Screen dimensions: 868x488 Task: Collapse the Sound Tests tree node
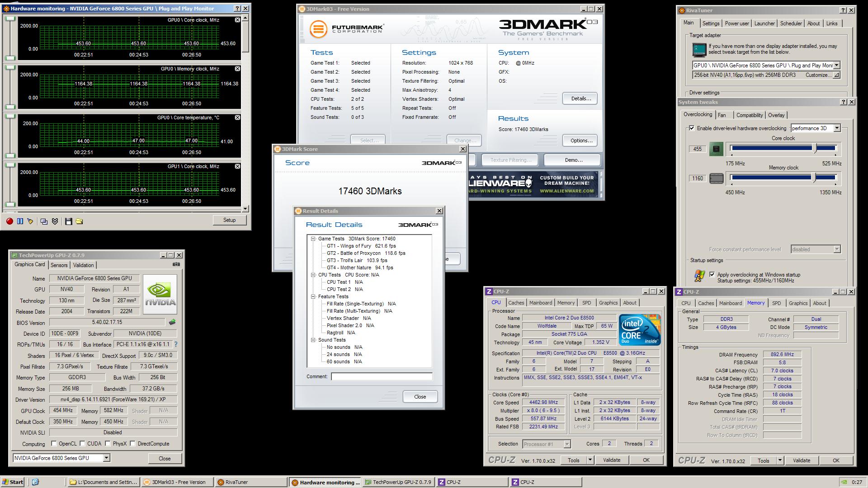[313, 340]
